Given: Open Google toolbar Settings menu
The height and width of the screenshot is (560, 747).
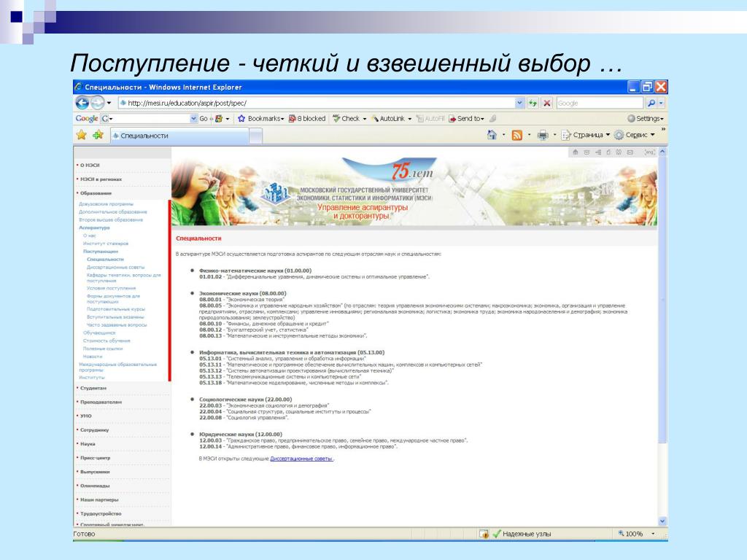Looking at the screenshot, I should pos(646,119).
